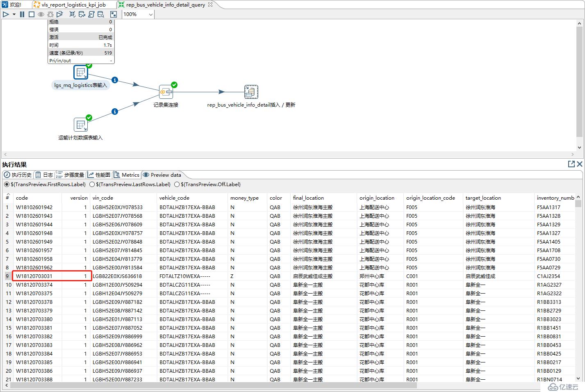Click cell 启辰武威佳成主服 in final_location

323,276
